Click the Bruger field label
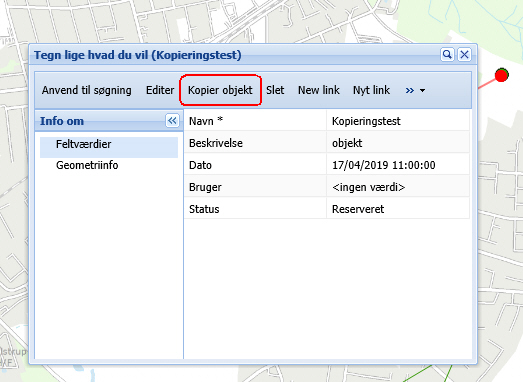The width and height of the screenshot is (523, 382). [x=205, y=187]
